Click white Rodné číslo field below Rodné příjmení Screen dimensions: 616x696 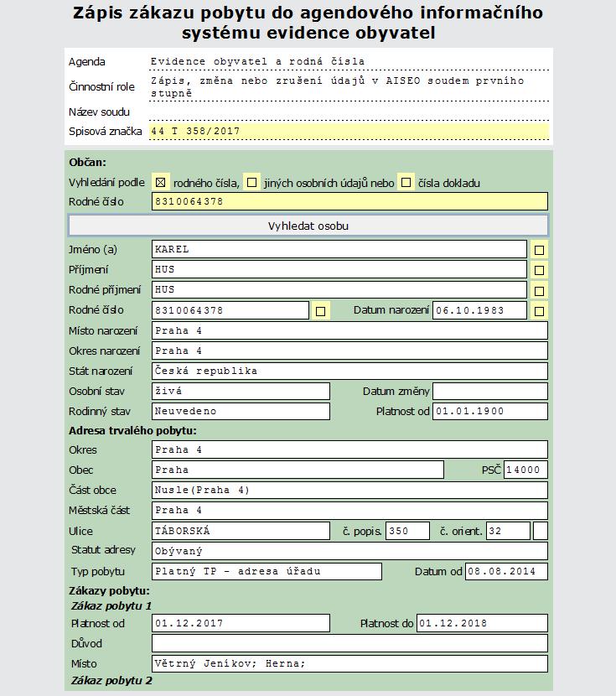coord(230,310)
